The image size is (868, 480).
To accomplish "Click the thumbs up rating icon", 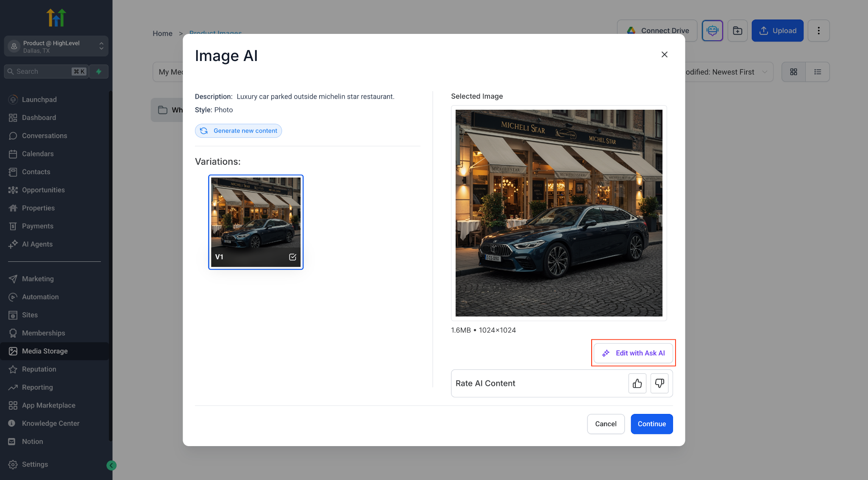I will click(x=637, y=383).
